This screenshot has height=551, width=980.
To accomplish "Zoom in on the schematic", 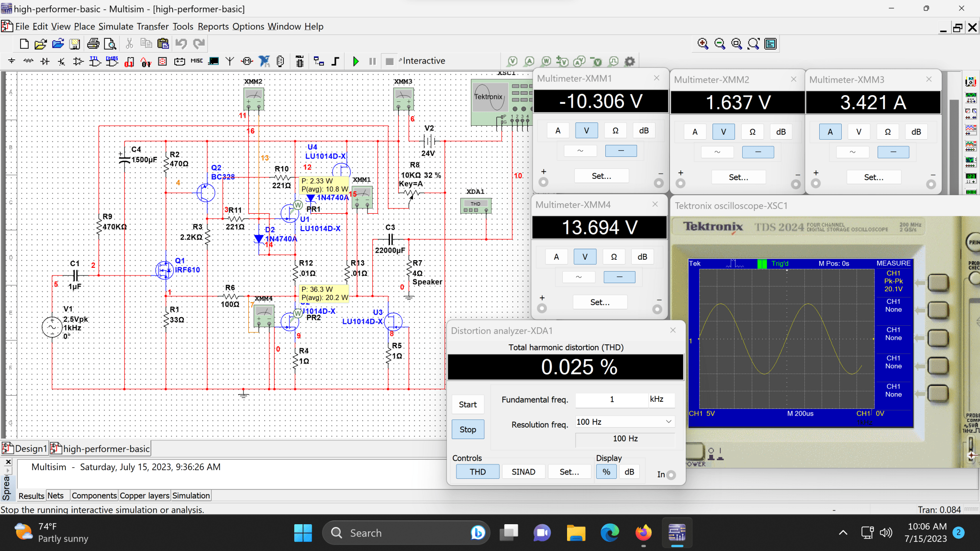I will (702, 44).
